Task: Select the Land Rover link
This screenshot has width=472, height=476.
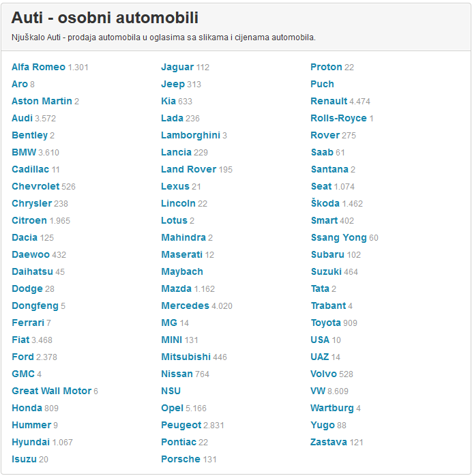Action: (188, 169)
